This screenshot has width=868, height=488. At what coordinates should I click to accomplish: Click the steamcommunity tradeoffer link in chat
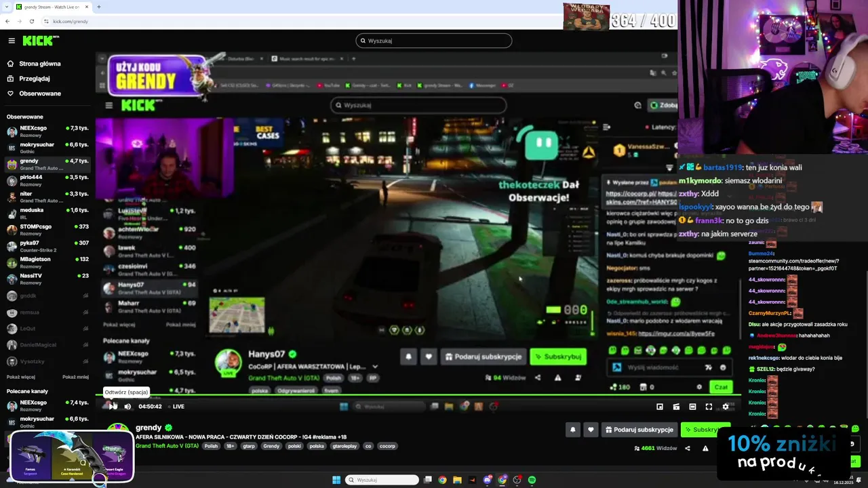tap(793, 264)
